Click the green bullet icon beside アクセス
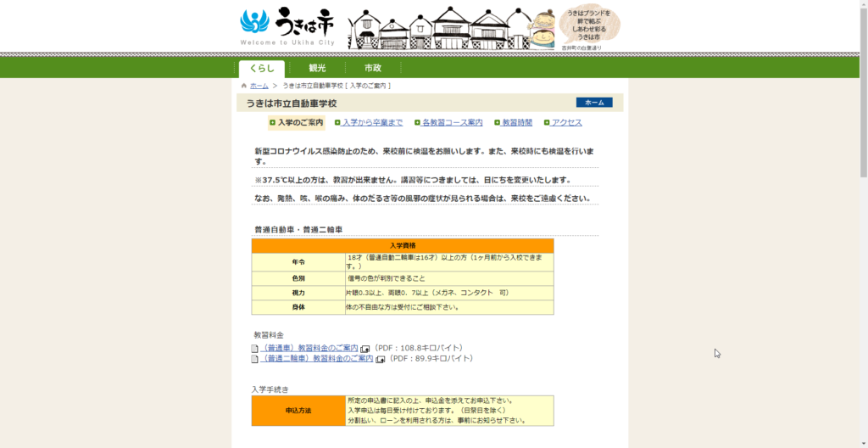868x448 pixels. (547, 122)
